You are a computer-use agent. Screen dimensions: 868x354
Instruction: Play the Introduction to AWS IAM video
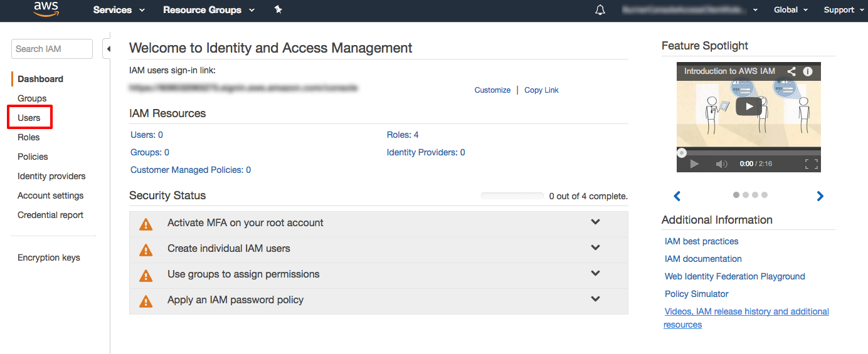pos(748,107)
